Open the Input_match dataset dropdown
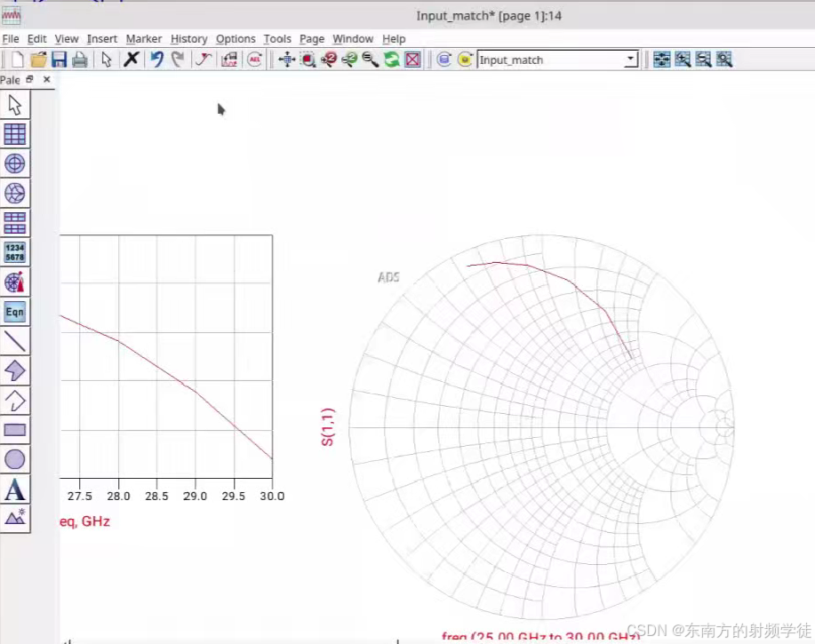This screenshot has width=815, height=644. 630,60
